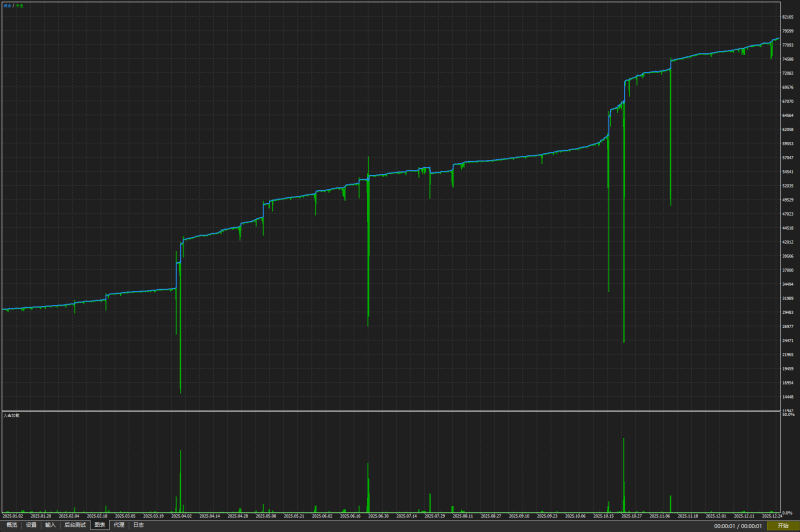Click the 2025.12.24 date on the time axis

pos(772,516)
